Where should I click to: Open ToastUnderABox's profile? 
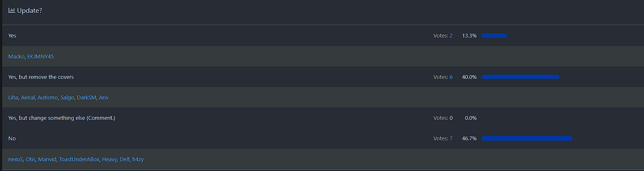pos(79,159)
